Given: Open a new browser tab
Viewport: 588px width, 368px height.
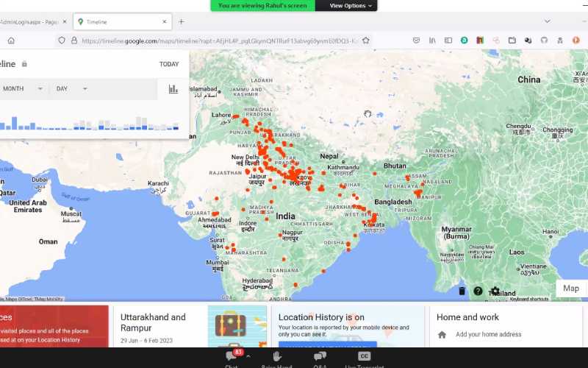Looking at the screenshot, I should click(x=182, y=22).
